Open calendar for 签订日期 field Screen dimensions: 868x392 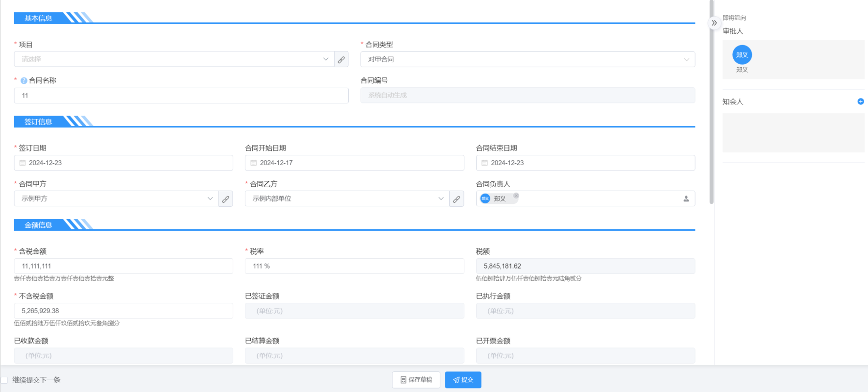point(23,163)
